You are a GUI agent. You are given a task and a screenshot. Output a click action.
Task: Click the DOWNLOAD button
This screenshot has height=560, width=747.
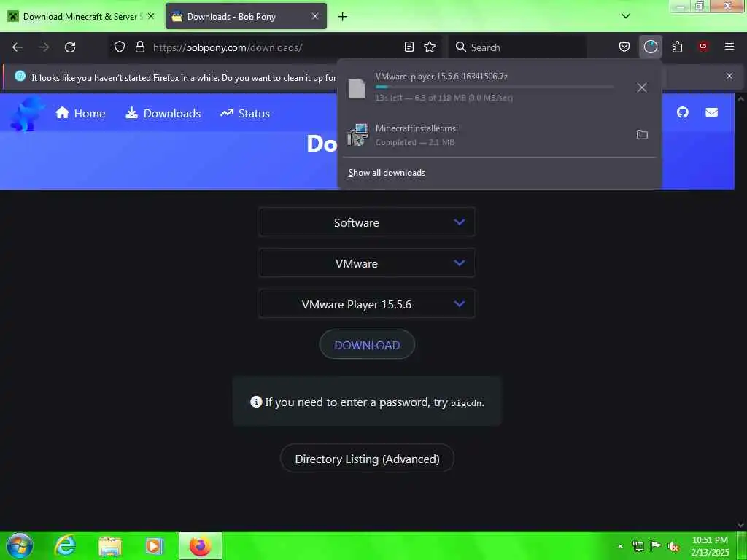(367, 345)
